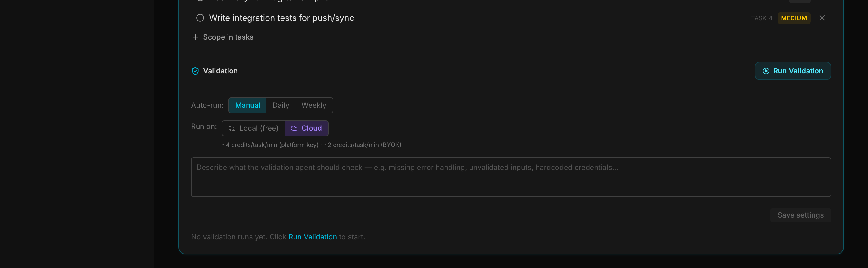Click the play icon inside Run Validation button
Viewport: 868px width, 268px height.
tap(766, 71)
